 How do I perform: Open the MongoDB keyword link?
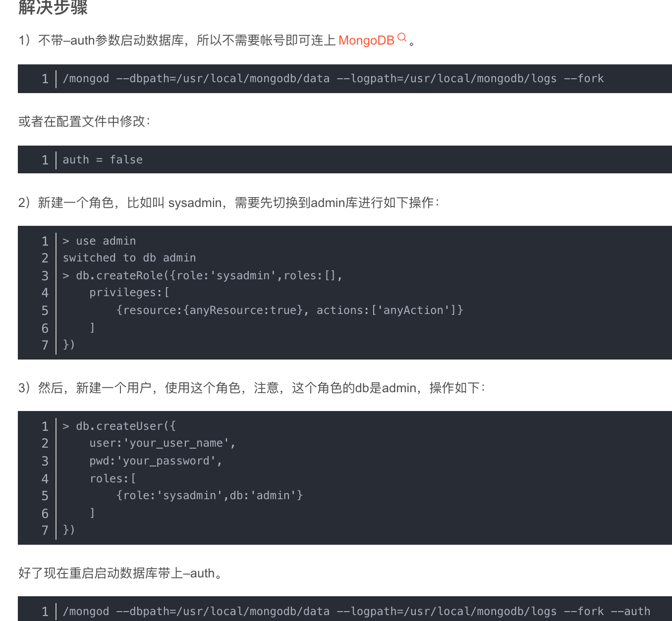[366, 41]
